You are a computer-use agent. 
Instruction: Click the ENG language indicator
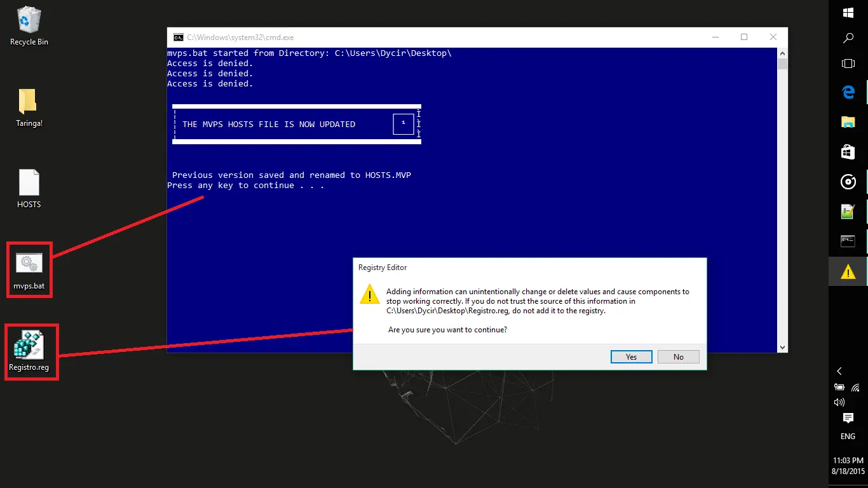click(848, 437)
